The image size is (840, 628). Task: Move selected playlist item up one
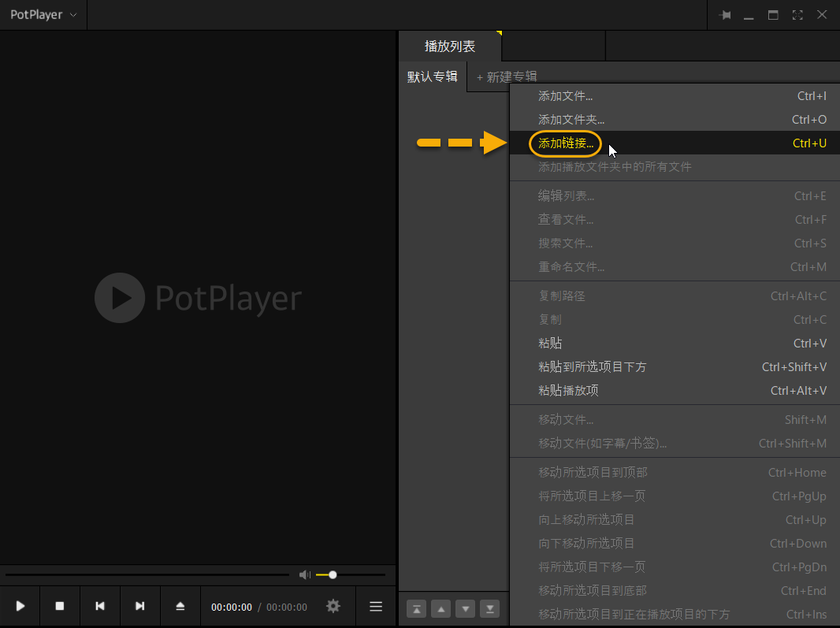click(441, 609)
